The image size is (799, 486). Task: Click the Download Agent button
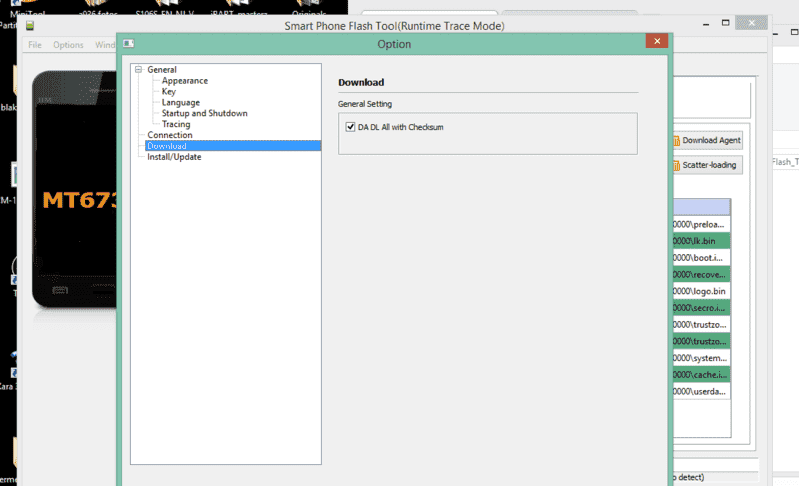(708, 140)
